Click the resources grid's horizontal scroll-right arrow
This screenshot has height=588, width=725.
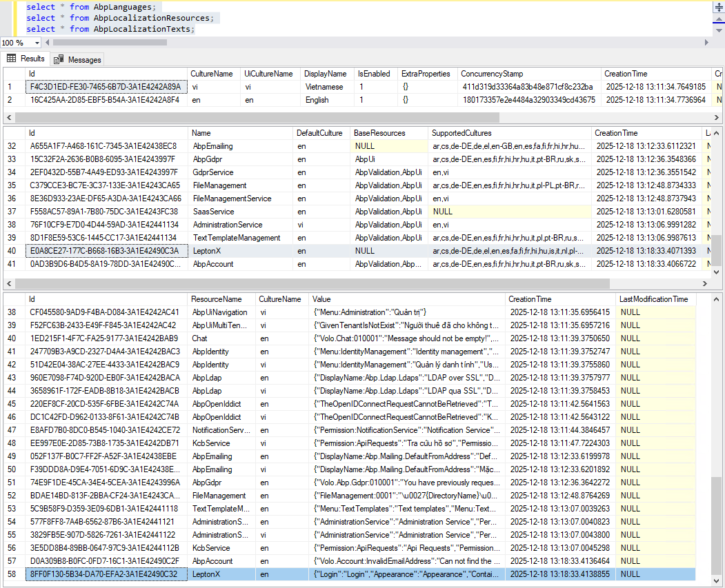point(705,283)
